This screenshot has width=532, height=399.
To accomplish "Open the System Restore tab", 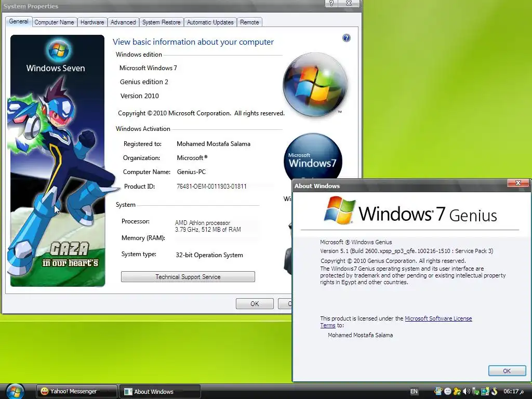I will click(162, 22).
